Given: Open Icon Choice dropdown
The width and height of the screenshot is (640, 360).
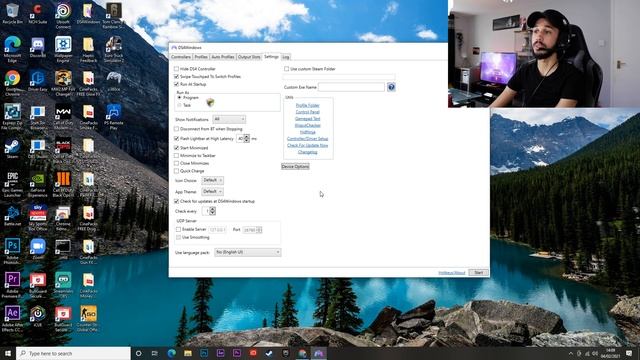Looking at the screenshot, I should click(x=212, y=180).
